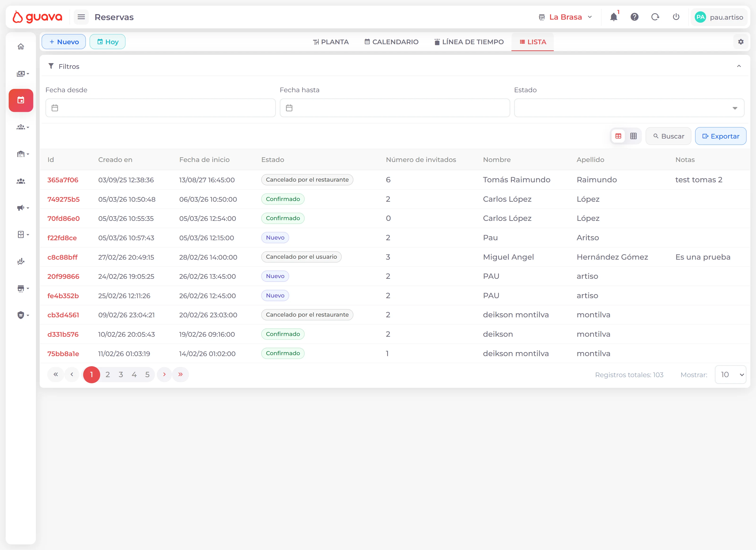Expand the Estado filter dropdown
756x550 pixels.
[629, 108]
